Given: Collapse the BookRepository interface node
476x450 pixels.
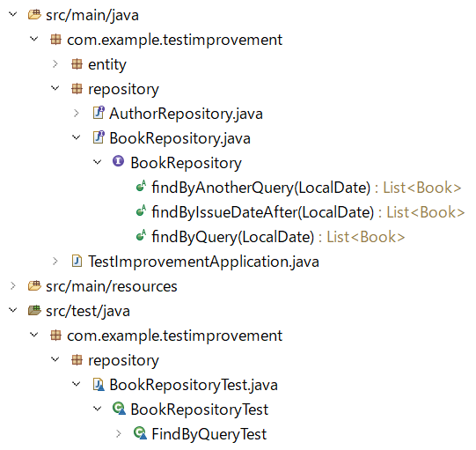Looking at the screenshot, I should tap(97, 162).
